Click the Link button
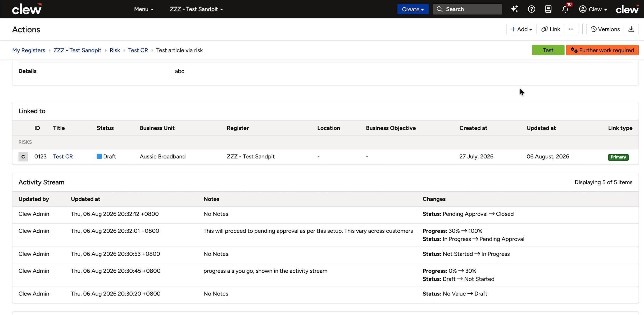The image size is (644, 315). click(550, 29)
